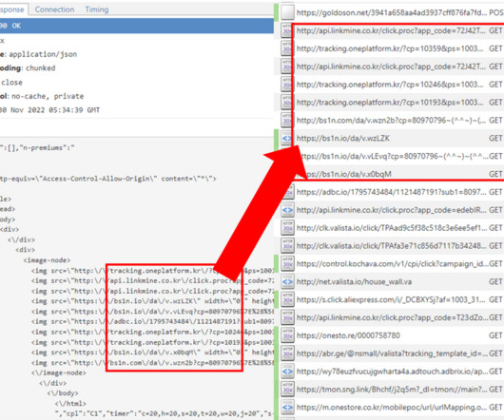Click the 30x redirect icon for the oneplatform cp=10193 request

[287, 103]
